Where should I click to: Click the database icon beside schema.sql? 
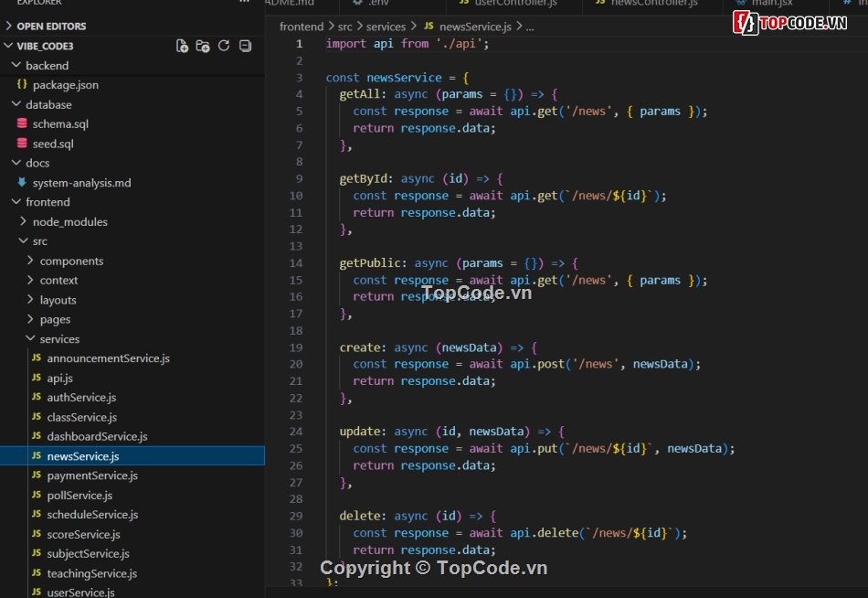[x=24, y=123]
